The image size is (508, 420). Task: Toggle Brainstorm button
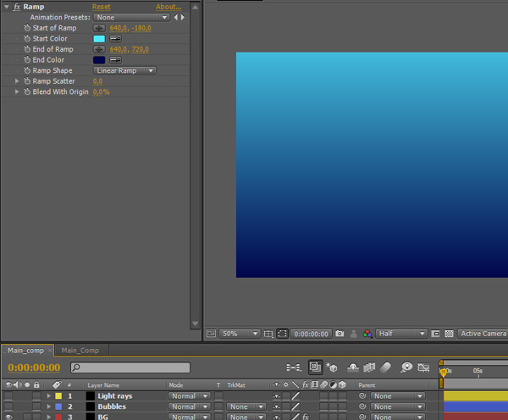click(406, 367)
